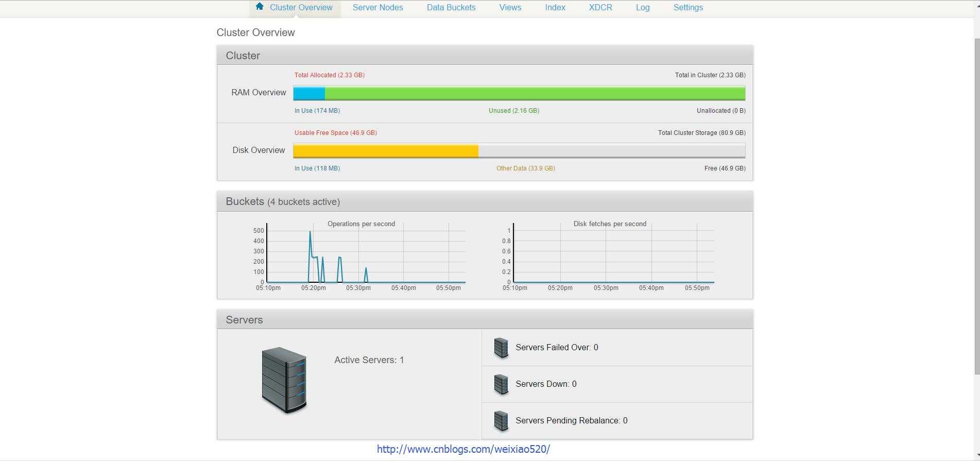Click the Servers Down: 0 row
Screen dimensions: 980x461
click(617, 384)
